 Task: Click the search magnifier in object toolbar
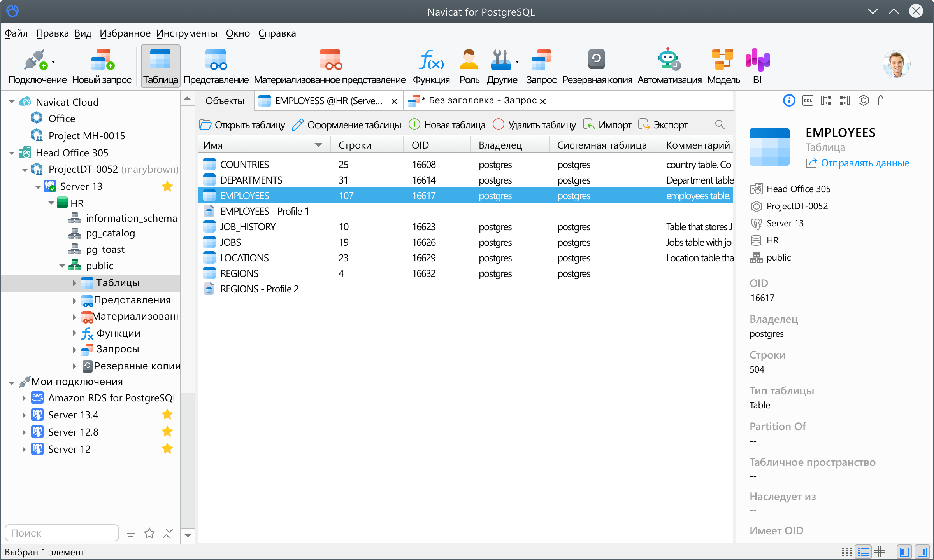coord(720,124)
